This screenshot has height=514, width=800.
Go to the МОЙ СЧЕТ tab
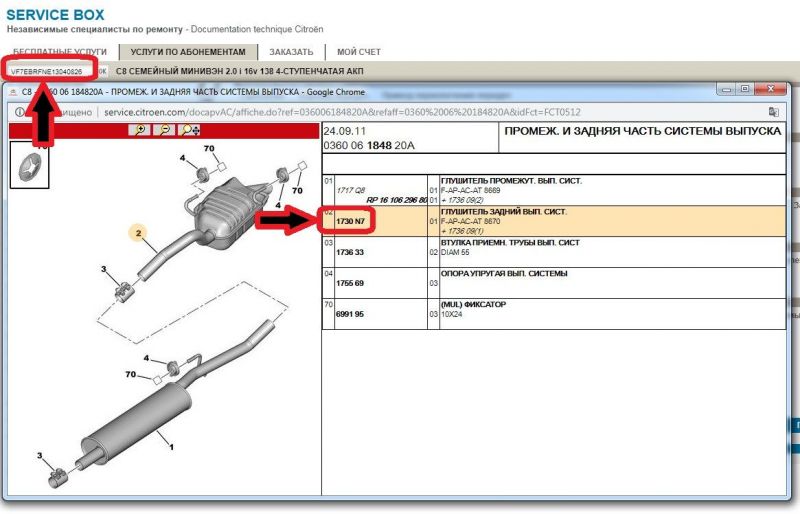click(358, 52)
